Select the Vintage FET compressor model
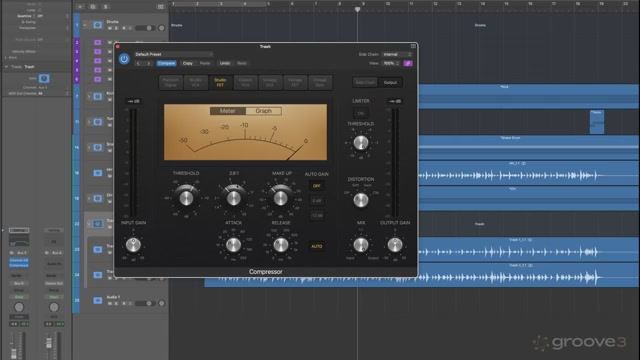Screen dimensions: 640x360 tap(295, 82)
